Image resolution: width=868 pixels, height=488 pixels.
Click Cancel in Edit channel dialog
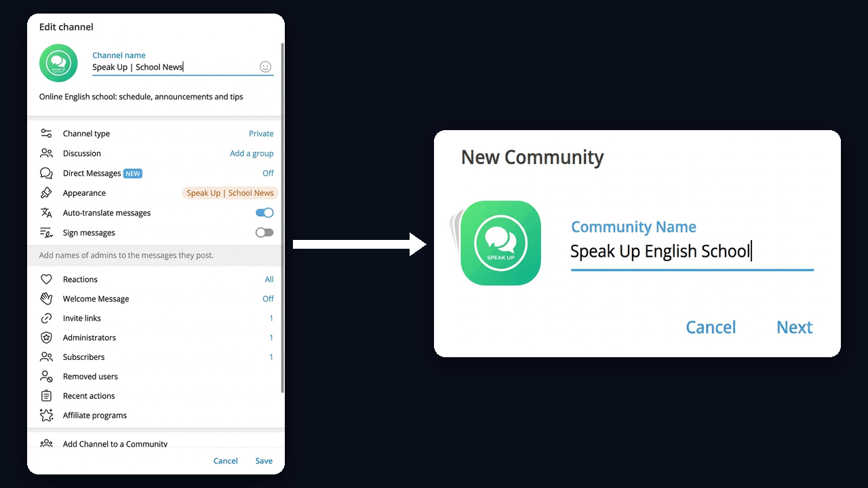click(x=225, y=461)
